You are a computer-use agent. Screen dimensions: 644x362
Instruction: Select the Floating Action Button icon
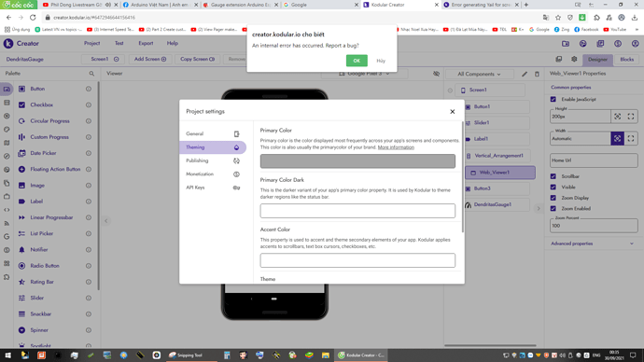21,169
